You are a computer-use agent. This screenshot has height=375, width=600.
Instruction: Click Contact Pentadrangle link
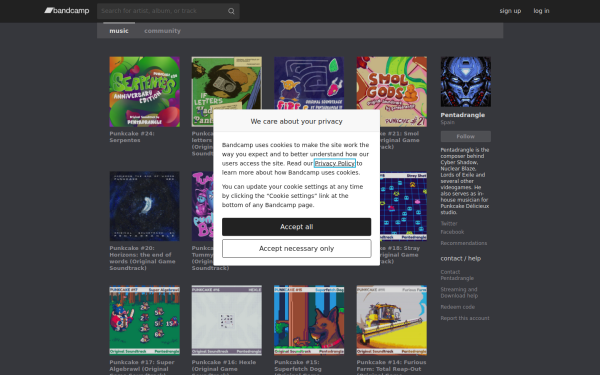pyautogui.click(x=457, y=275)
